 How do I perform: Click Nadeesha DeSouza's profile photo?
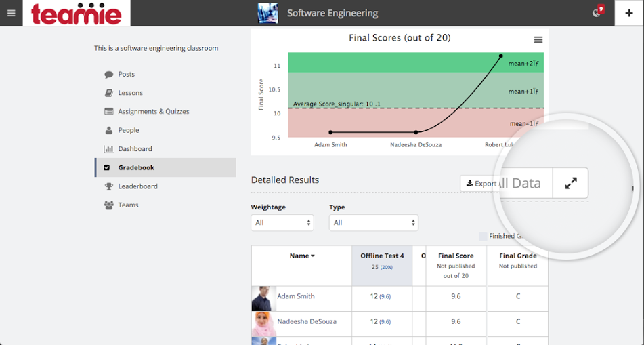263,324
